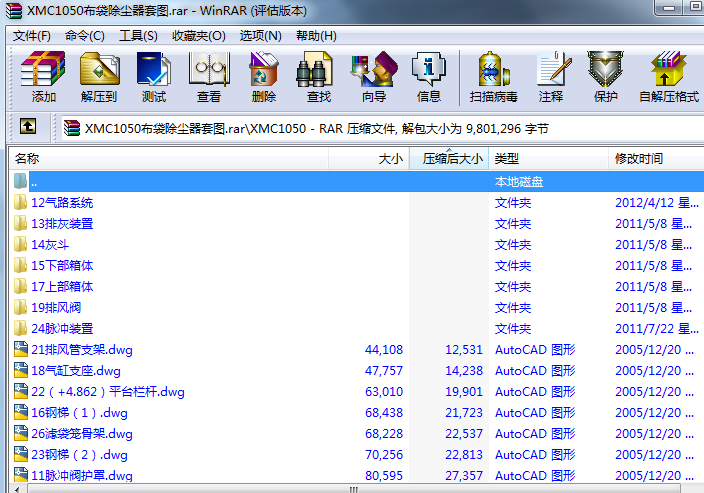Click AutoCAD 图形 type of 26滤袋笼骨架.dwg
This screenshot has width=704, height=493.
[535, 433]
